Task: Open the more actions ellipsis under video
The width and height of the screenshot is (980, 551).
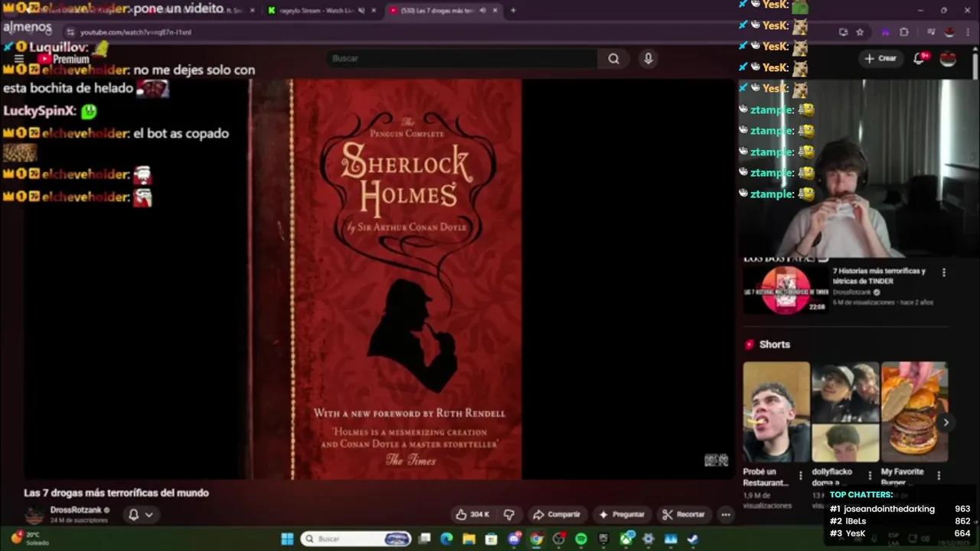Action: pos(725,514)
